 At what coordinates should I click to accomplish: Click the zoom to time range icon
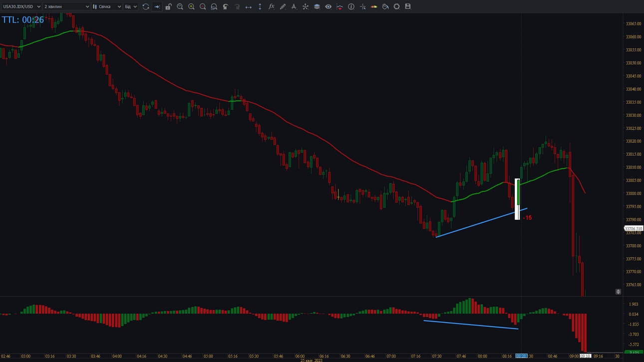coord(180,6)
